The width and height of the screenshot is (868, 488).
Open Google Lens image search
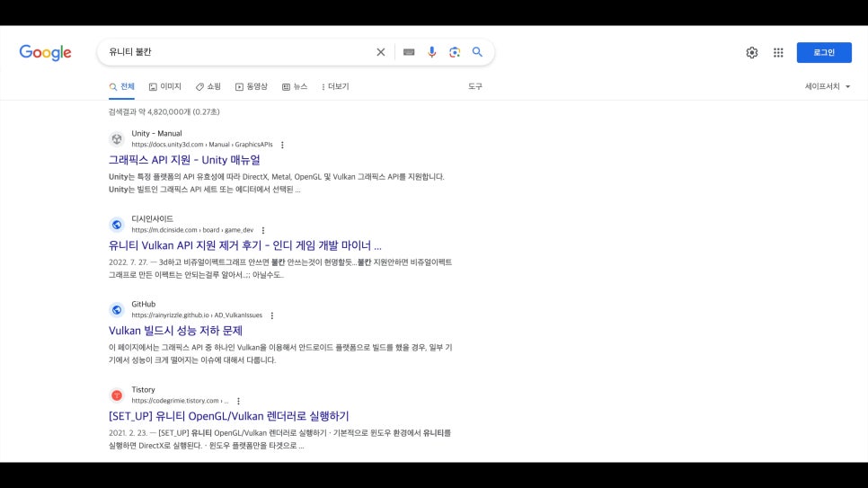click(x=455, y=52)
